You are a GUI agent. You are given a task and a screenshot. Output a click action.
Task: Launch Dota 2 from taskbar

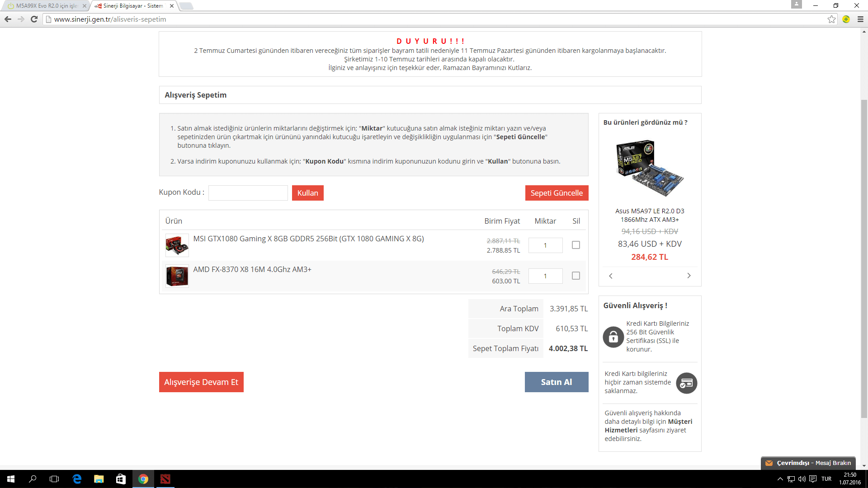(x=165, y=479)
